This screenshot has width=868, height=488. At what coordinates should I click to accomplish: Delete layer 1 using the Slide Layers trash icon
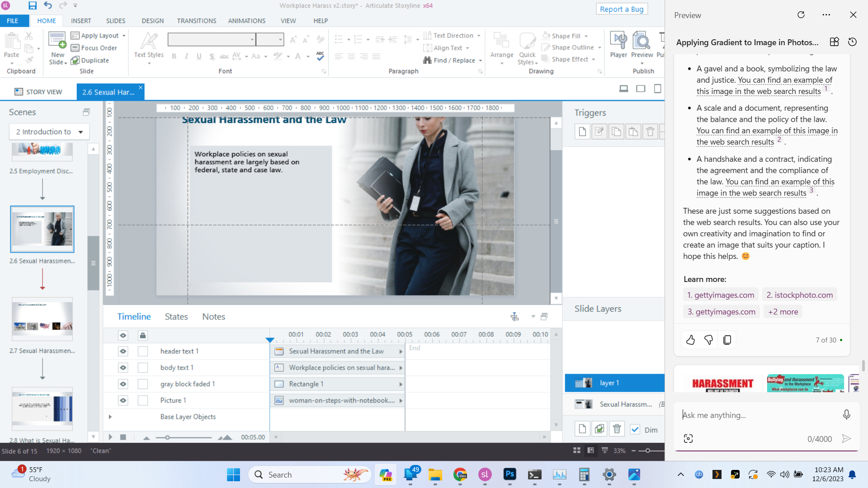(x=617, y=428)
